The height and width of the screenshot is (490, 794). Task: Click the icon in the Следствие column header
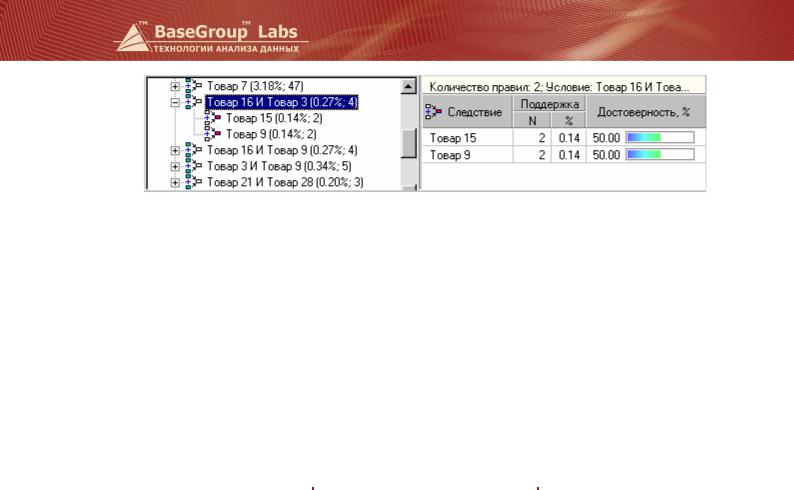[x=433, y=112]
